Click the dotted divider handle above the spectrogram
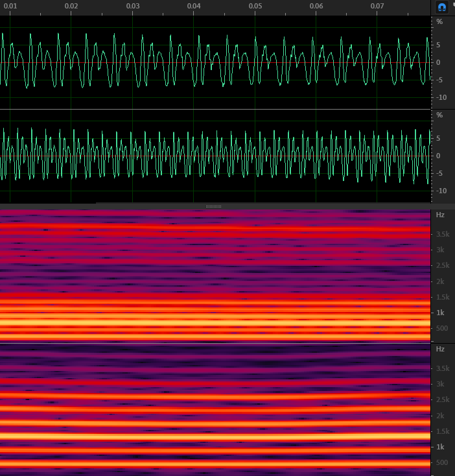The height and width of the screenshot is (476, 455). point(213,206)
